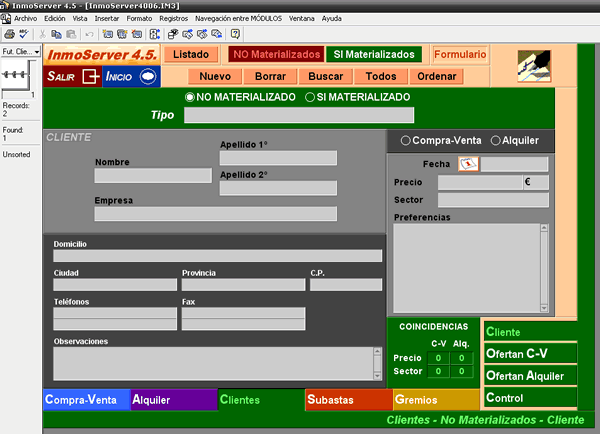Screen dimensions: 600x434
Task: Open the Ofertan Alquiler side tab
Action: (x=531, y=376)
